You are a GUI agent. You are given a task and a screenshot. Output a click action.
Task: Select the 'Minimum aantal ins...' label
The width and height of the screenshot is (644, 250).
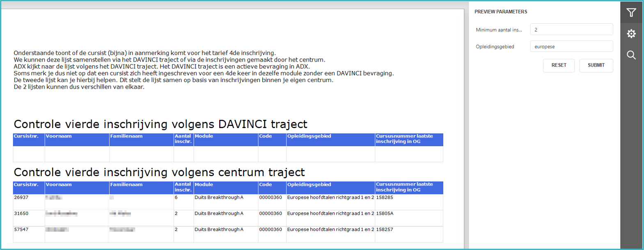click(x=499, y=30)
